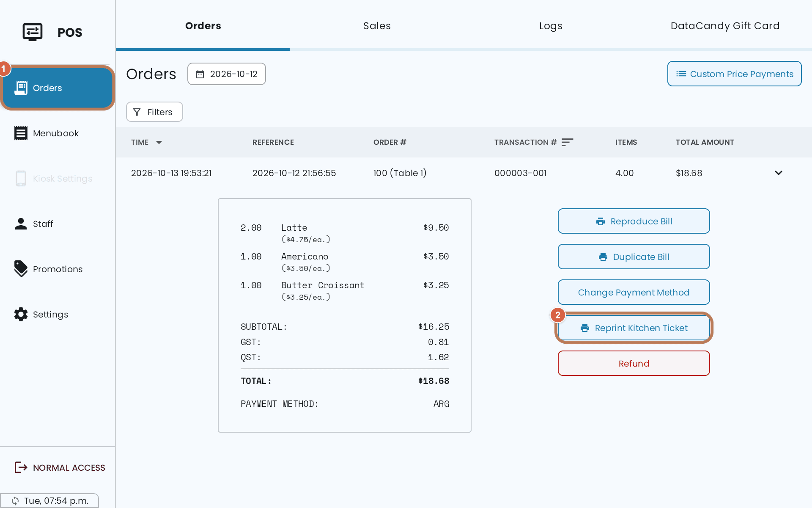
Task: Open the Filters panel
Action: click(154, 112)
